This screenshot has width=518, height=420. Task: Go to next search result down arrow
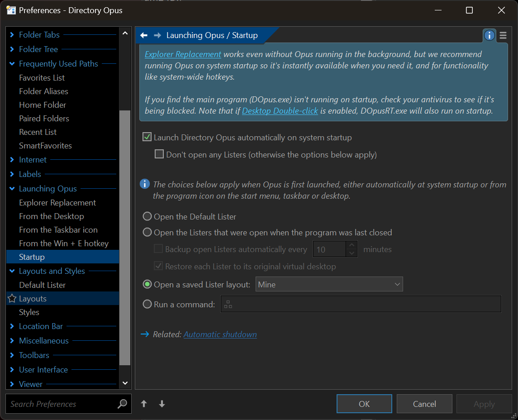(x=162, y=403)
